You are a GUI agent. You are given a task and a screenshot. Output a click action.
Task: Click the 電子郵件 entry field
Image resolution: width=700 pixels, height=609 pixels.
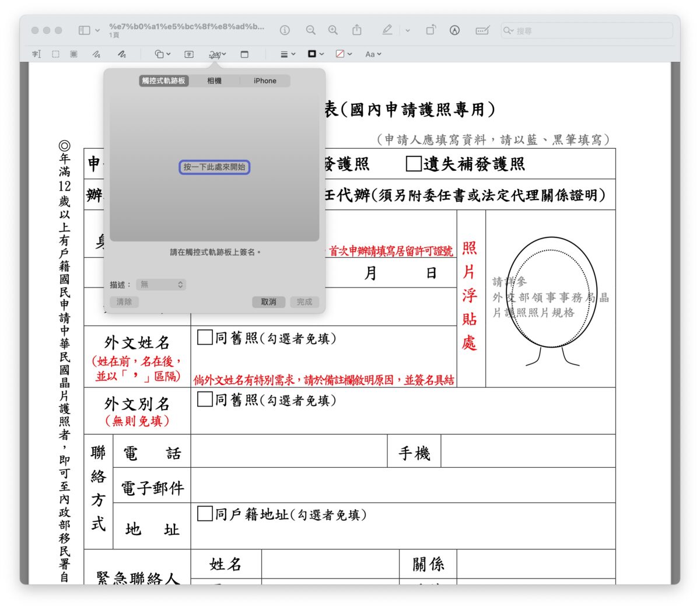pos(403,485)
